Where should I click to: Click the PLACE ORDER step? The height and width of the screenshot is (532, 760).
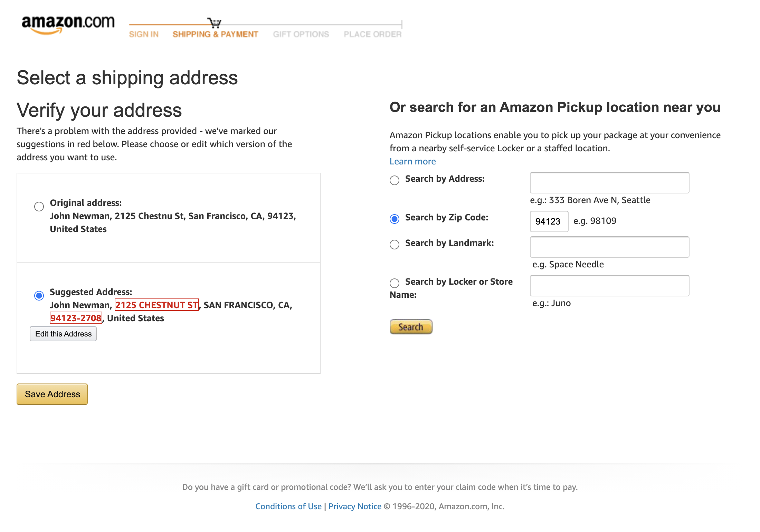372,34
